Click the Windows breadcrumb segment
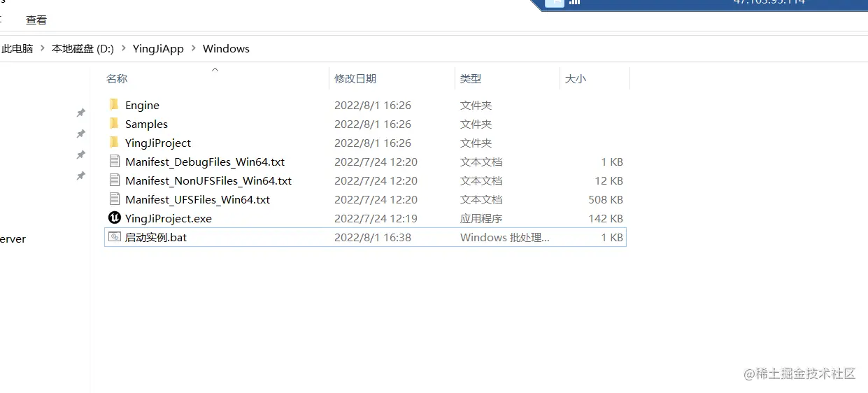Viewport: 868px width, 393px height. [x=226, y=49]
